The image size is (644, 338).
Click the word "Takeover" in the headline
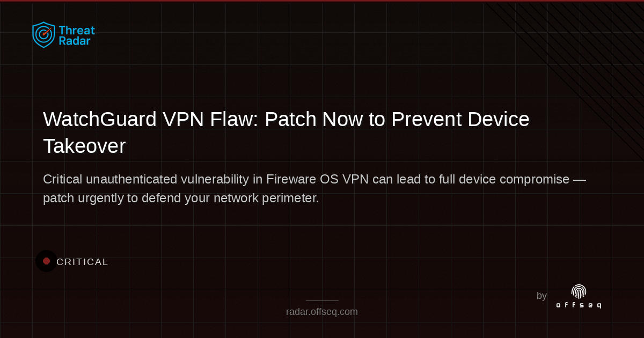(84, 146)
